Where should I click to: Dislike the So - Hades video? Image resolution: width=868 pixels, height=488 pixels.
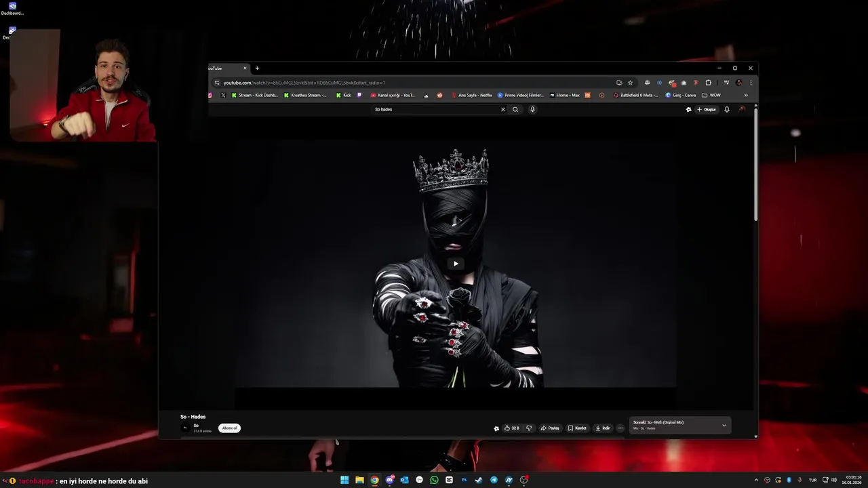[529, 428]
